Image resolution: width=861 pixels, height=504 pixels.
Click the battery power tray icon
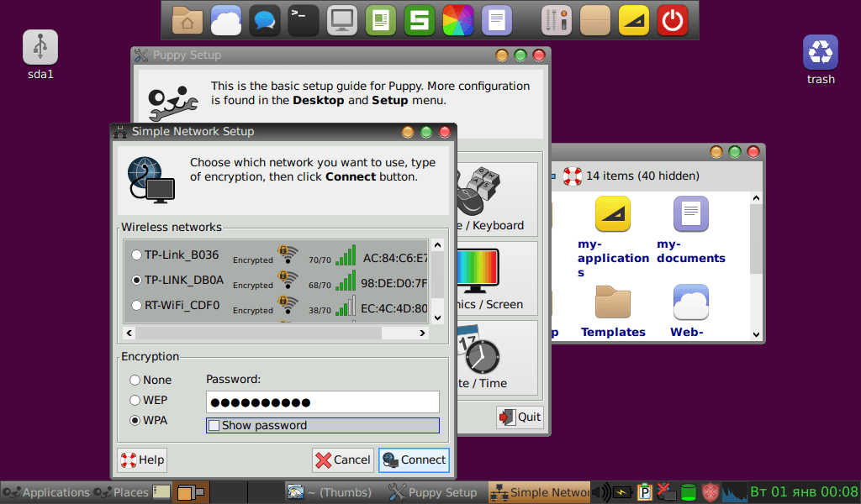click(622, 492)
